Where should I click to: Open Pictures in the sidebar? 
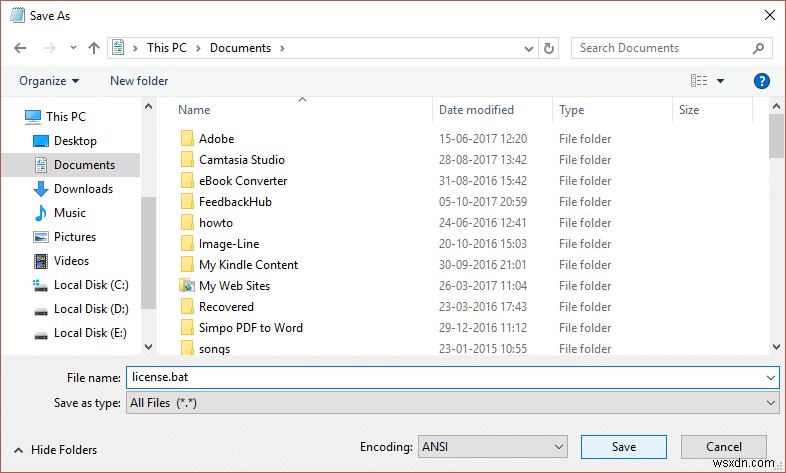(x=75, y=237)
